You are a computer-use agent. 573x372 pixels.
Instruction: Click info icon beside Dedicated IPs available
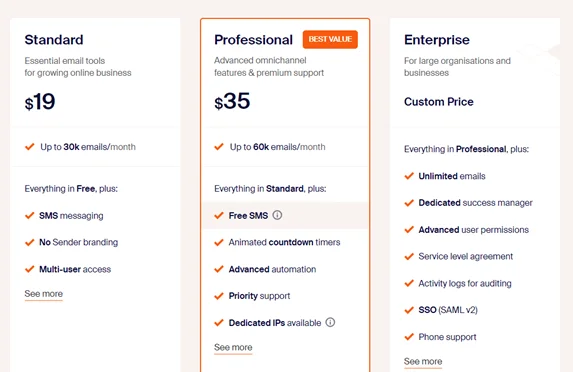[330, 322]
